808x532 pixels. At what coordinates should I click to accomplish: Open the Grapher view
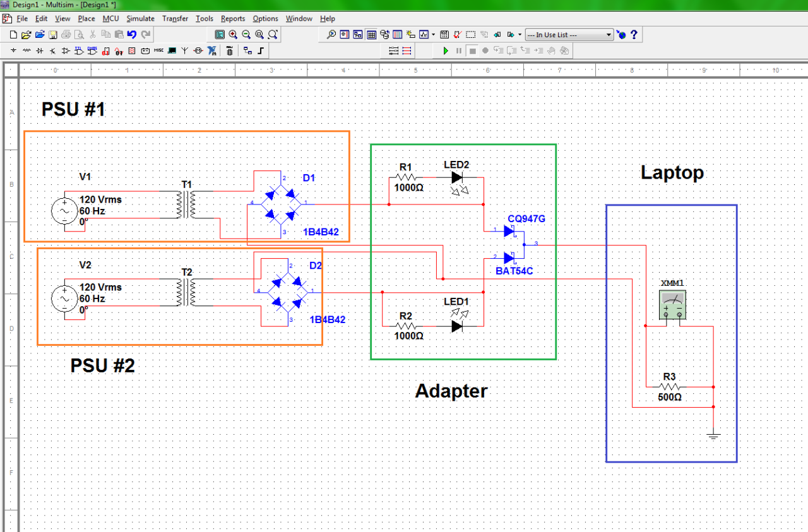point(424,35)
